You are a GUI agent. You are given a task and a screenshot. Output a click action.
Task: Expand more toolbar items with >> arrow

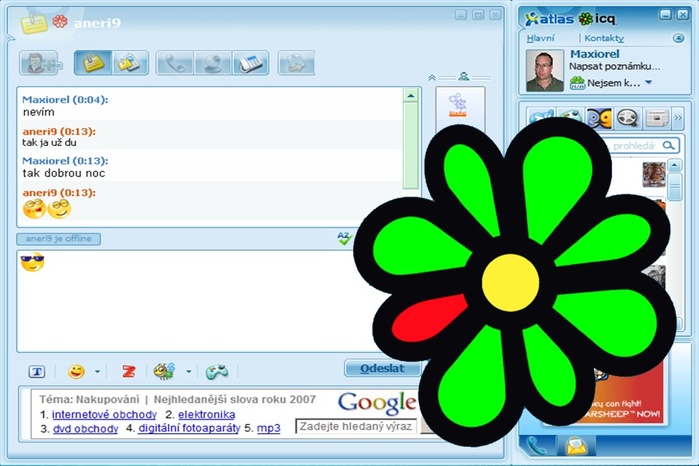point(678,118)
